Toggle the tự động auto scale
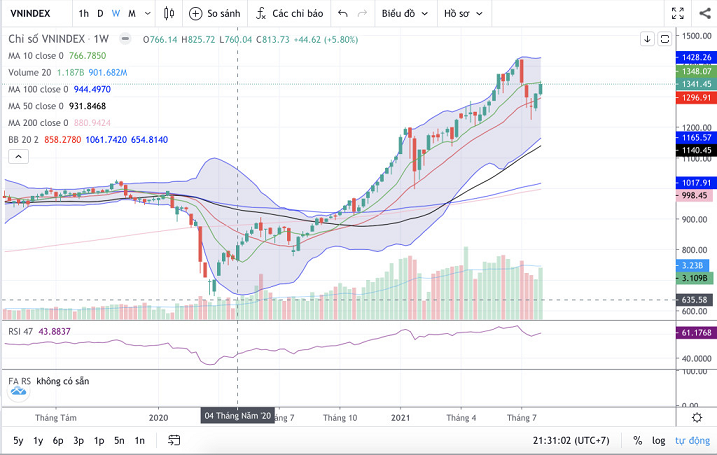Screen dimensions: 717x455 point(691,440)
